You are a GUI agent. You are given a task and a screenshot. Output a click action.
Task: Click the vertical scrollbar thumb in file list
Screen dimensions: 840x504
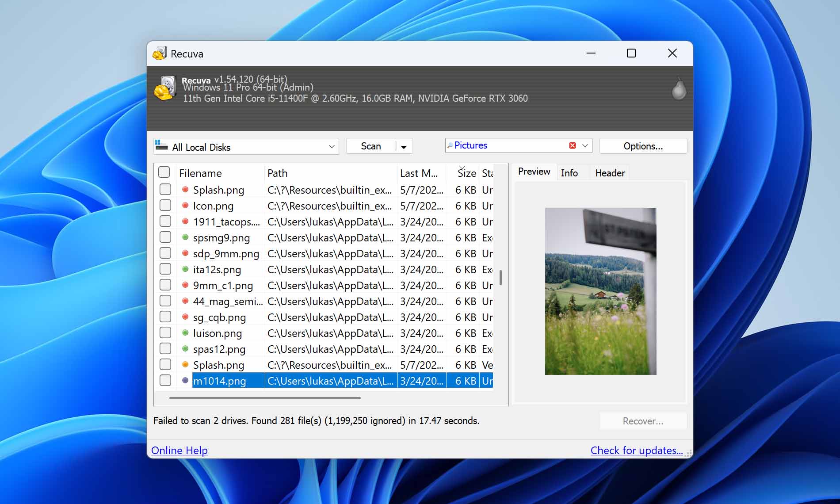click(500, 278)
